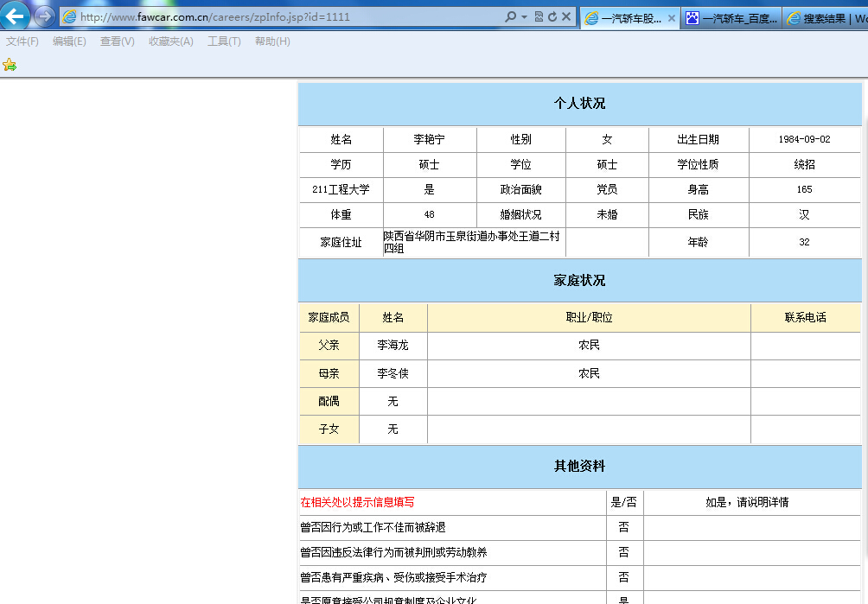Click the 母亲 row label

click(329, 373)
